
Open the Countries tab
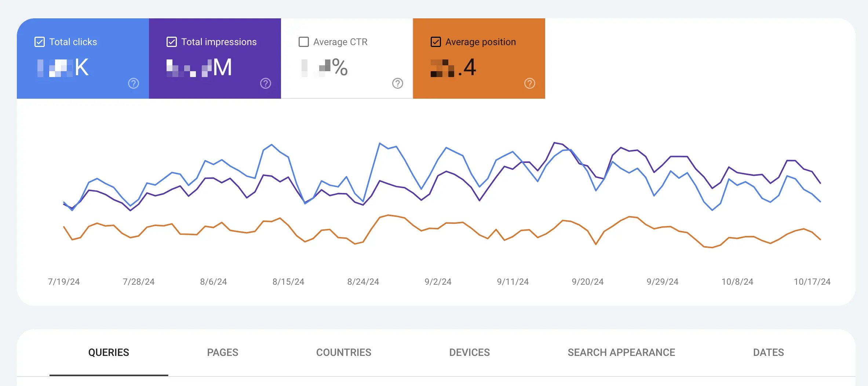[344, 352]
